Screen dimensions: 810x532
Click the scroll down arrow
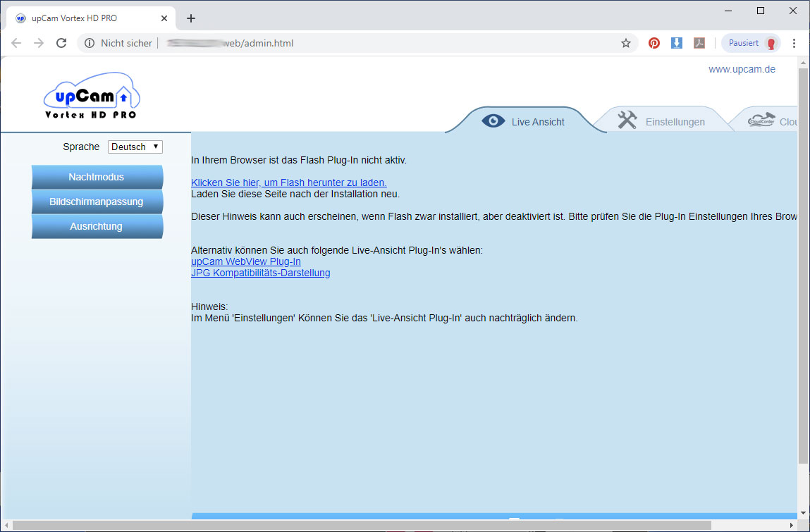pyautogui.click(x=803, y=512)
